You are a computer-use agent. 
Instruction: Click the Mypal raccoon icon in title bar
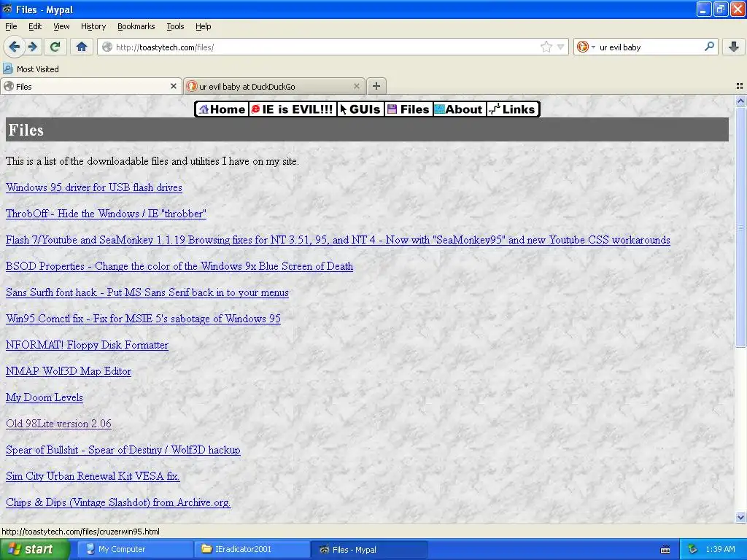(7, 9)
